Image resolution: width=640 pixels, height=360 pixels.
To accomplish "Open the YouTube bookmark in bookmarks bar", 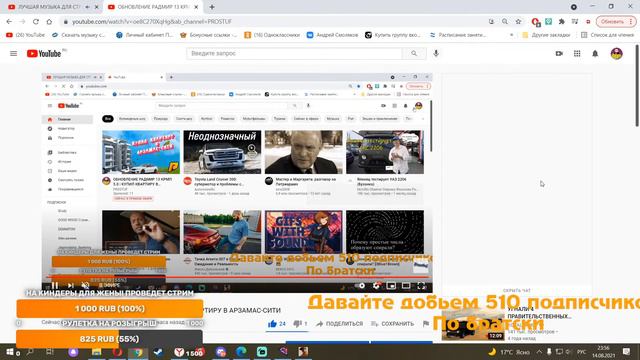I will pyautogui.click(x=25, y=35).
